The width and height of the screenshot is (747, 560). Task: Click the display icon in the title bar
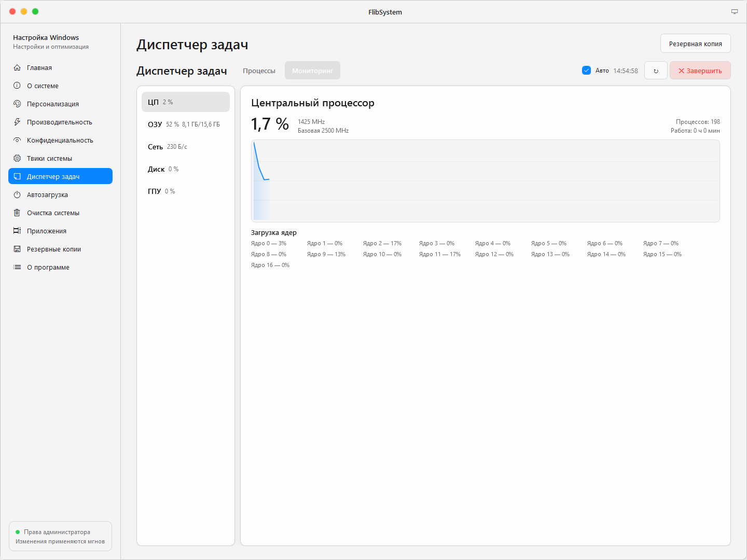point(735,12)
